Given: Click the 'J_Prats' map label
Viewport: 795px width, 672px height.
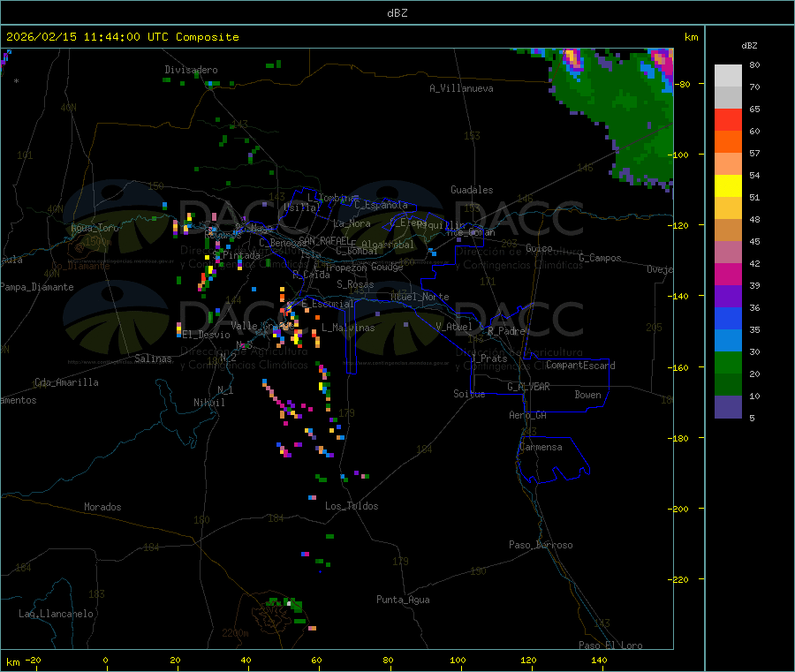Looking at the screenshot, I should [489, 359].
